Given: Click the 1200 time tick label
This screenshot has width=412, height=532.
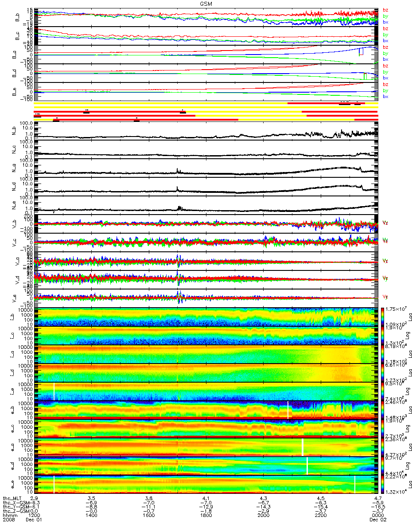Looking at the screenshot, I should (35, 516).
